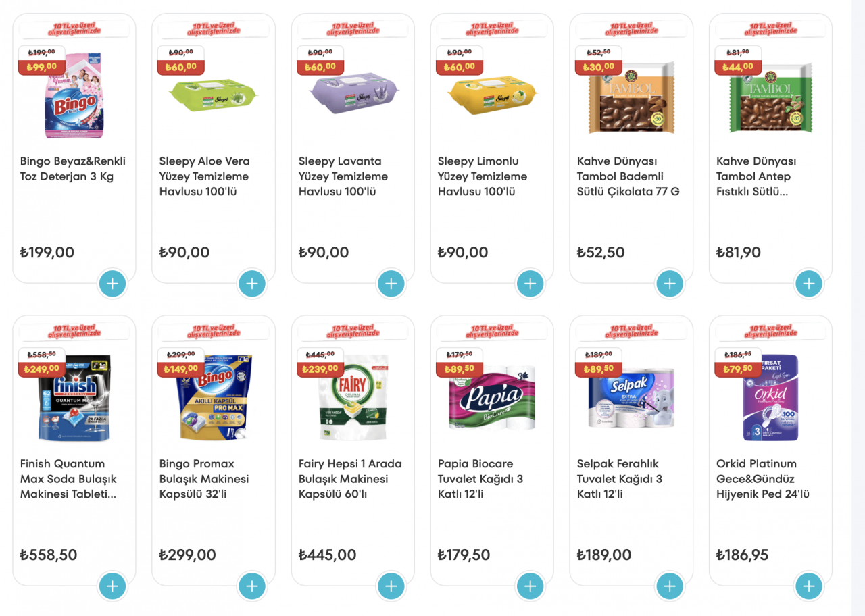Add Orkid Platinum Ped 24'lü to cart

click(x=809, y=586)
